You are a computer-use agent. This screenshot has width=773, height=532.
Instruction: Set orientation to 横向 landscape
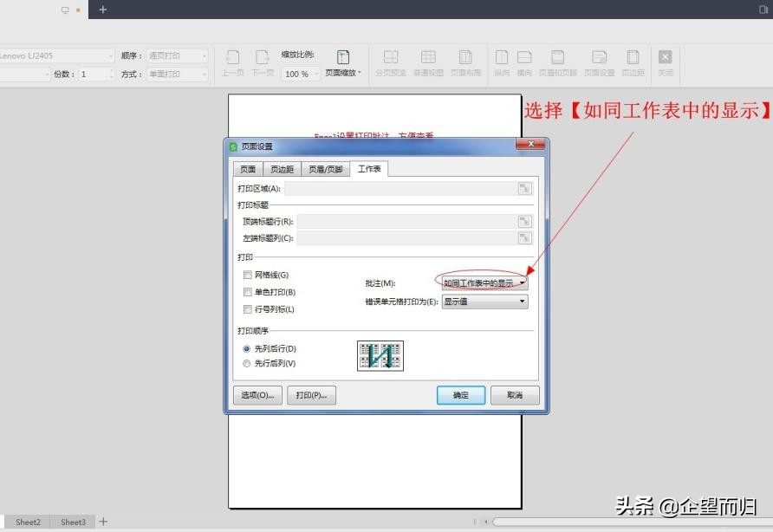point(526,61)
